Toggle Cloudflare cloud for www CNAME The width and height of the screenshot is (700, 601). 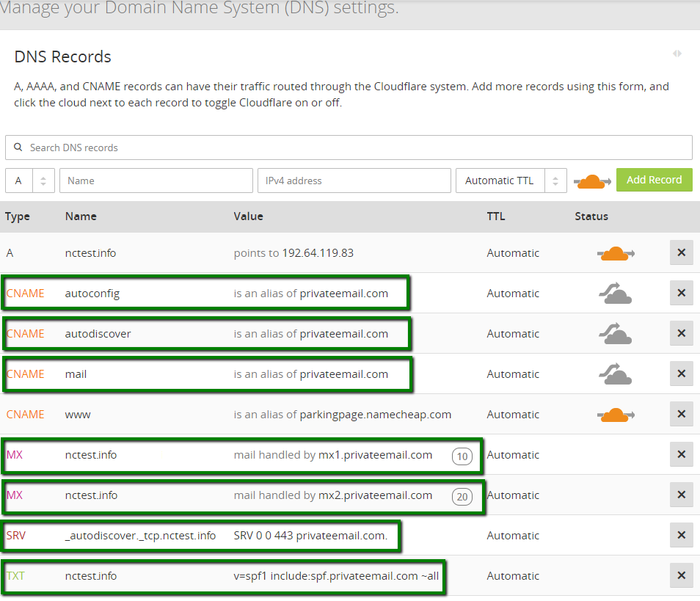click(x=616, y=415)
